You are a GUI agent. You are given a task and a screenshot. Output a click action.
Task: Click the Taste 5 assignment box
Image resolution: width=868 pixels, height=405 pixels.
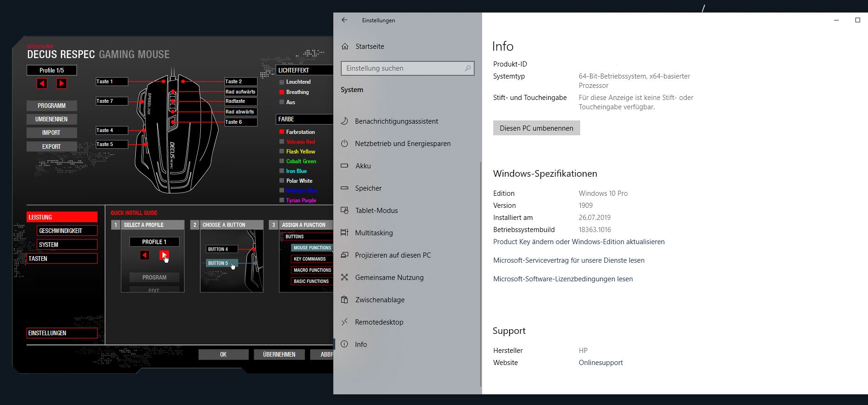[112, 144]
